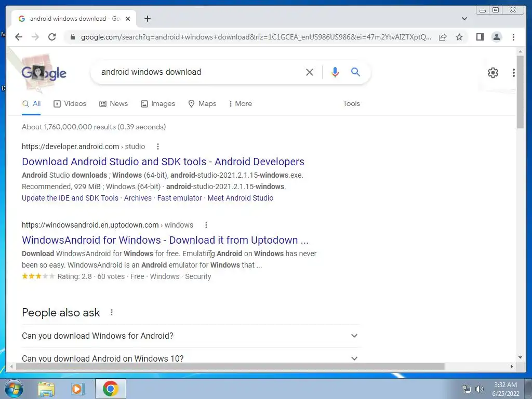Click the forward navigation arrow
The width and height of the screenshot is (532, 399).
tap(35, 37)
